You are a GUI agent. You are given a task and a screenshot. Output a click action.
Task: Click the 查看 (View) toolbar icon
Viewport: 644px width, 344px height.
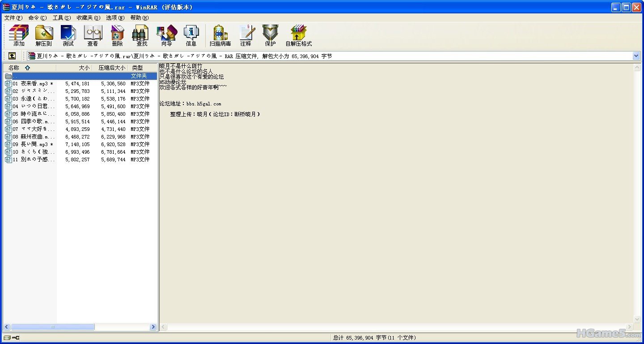[x=93, y=36]
